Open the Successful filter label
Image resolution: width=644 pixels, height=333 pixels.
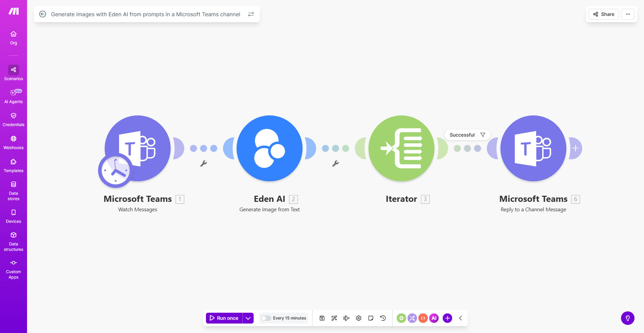coord(462,135)
